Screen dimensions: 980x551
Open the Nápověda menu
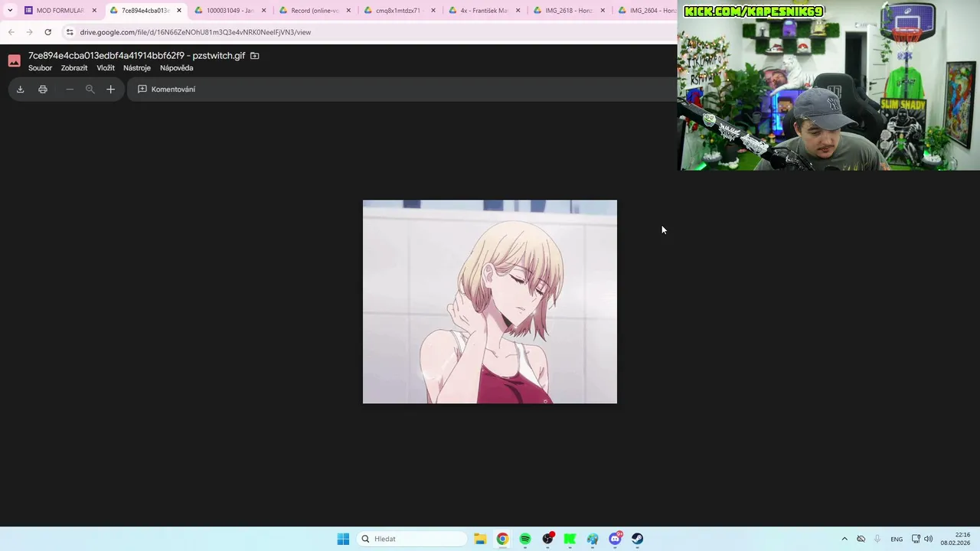click(176, 68)
